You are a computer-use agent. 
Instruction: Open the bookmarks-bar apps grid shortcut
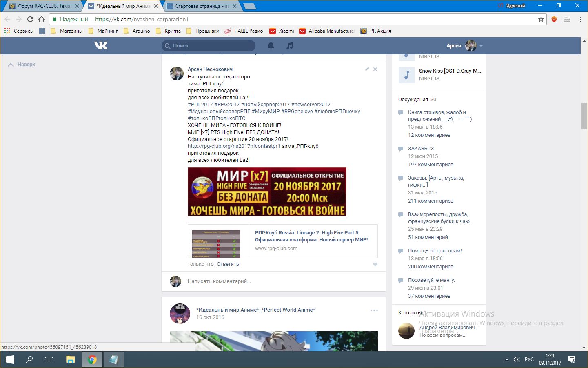[x=42, y=31]
